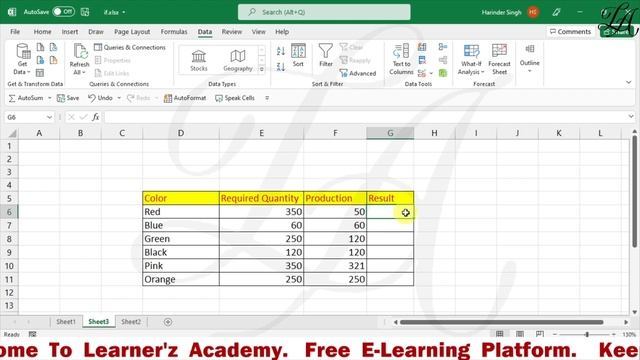
Task: Open the Get Data menu
Action: coord(22,60)
